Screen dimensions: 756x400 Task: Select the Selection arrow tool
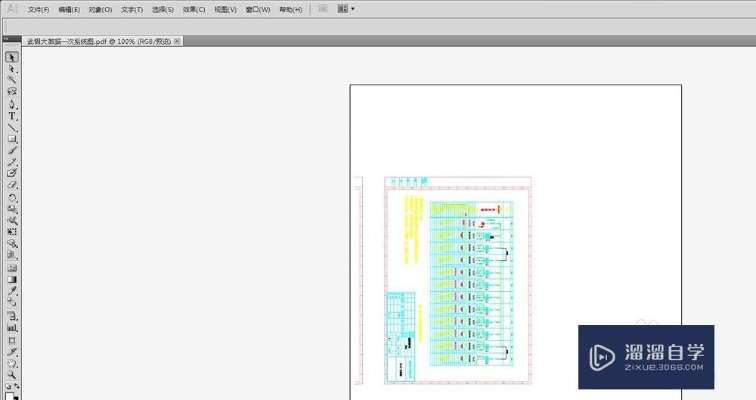tap(12, 57)
